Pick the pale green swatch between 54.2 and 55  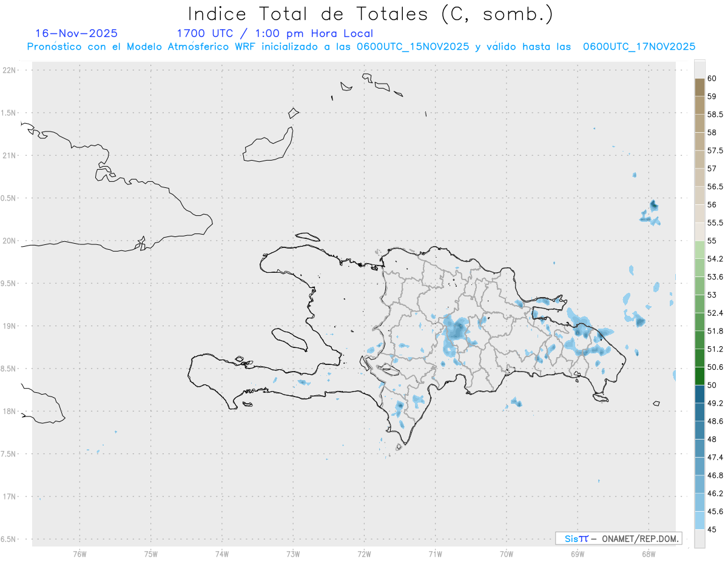[699, 250]
